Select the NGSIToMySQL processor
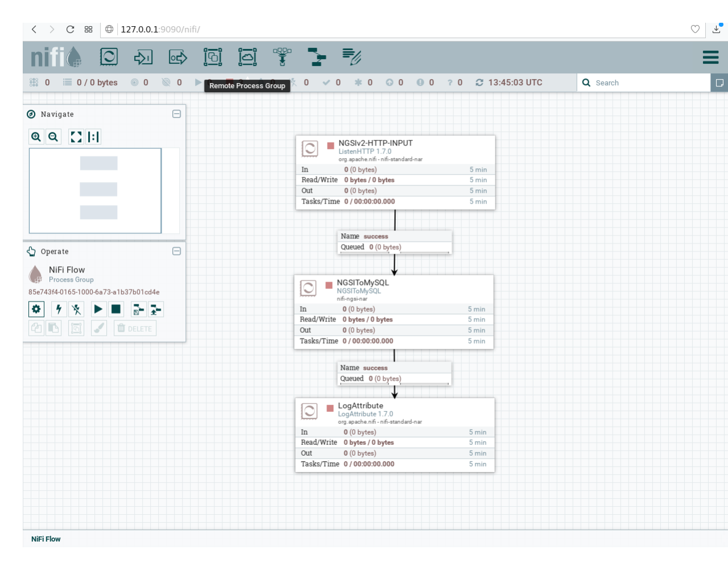The width and height of the screenshot is (728, 570). [394, 312]
